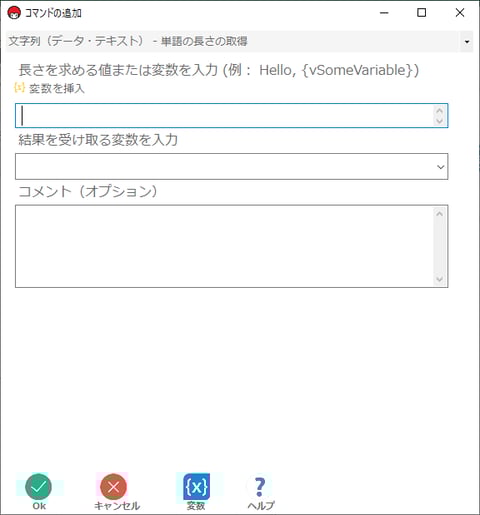The height and width of the screenshot is (515, 480).
Task: Click the red キャンセル cancel icon
Action: click(114, 487)
